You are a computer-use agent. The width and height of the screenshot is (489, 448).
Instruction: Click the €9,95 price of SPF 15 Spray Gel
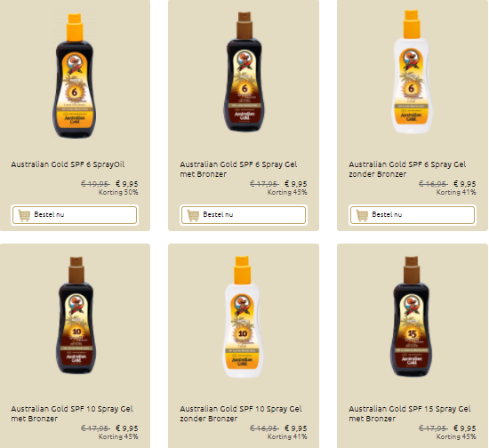465,428
